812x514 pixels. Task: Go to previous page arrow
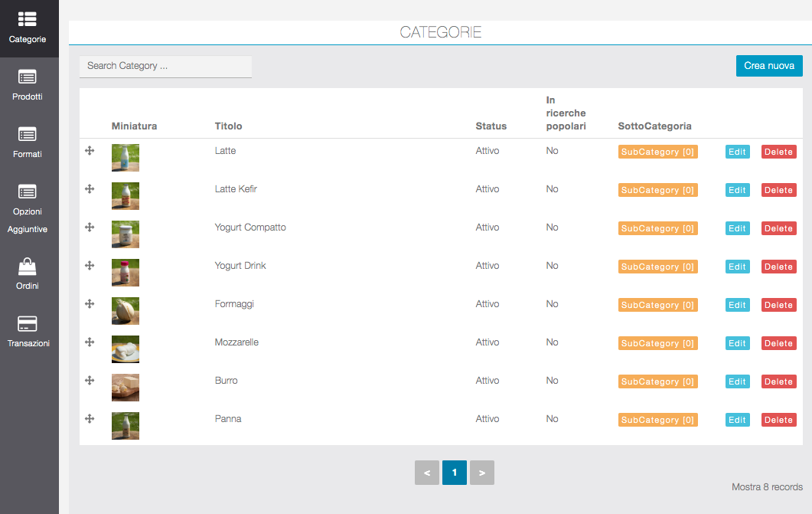click(427, 473)
